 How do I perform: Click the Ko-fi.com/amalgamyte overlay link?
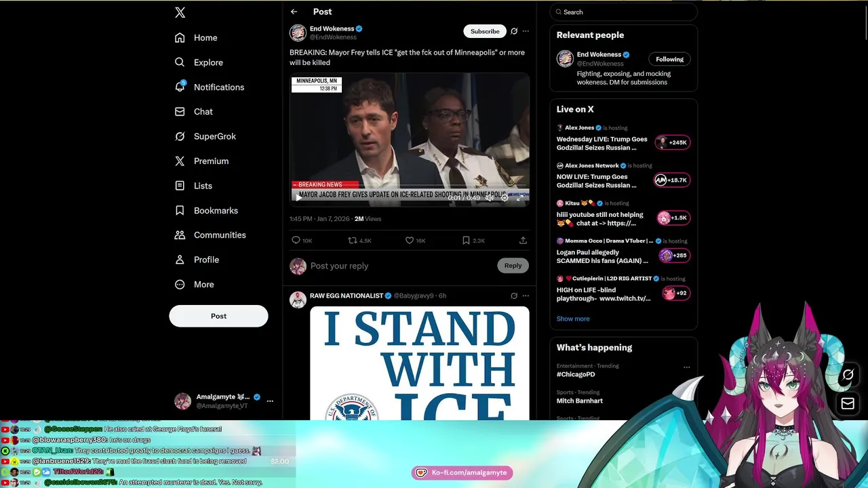462,472
